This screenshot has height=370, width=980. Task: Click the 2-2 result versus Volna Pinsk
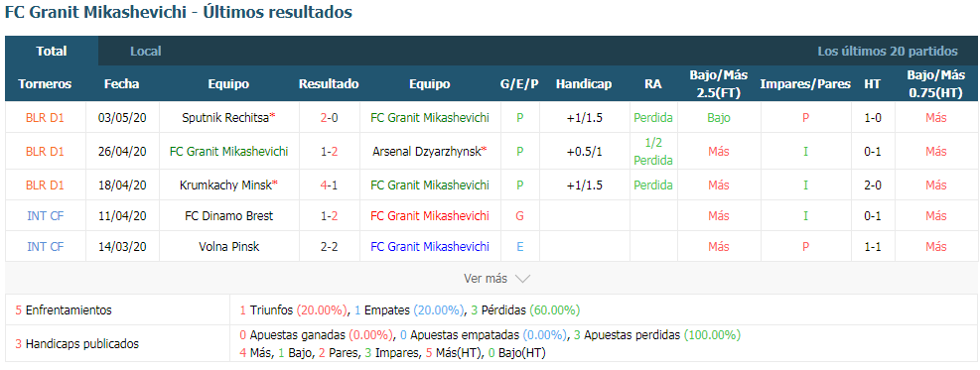329,246
